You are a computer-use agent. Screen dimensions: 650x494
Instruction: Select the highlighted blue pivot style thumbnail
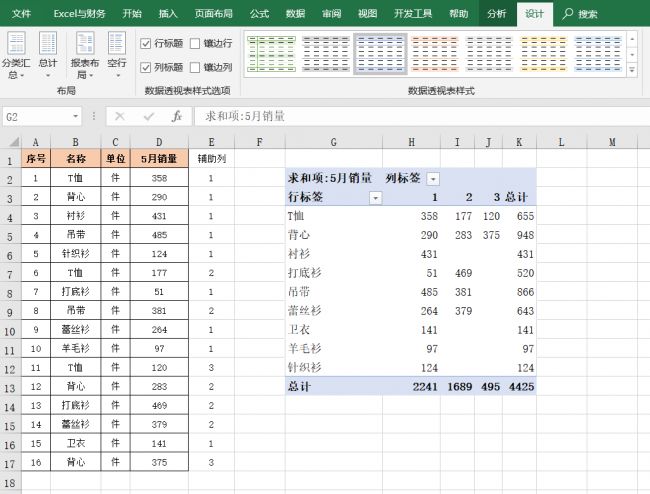tap(380, 54)
